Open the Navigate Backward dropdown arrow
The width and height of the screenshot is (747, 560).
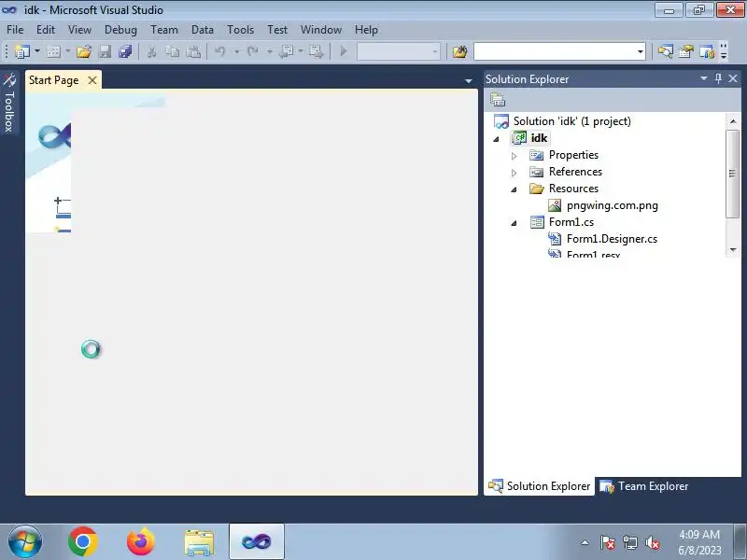click(x=301, y=51)
